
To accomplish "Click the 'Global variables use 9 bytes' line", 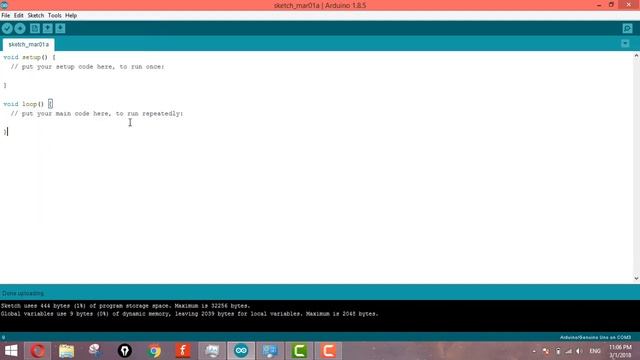I will tap(189, 314).
